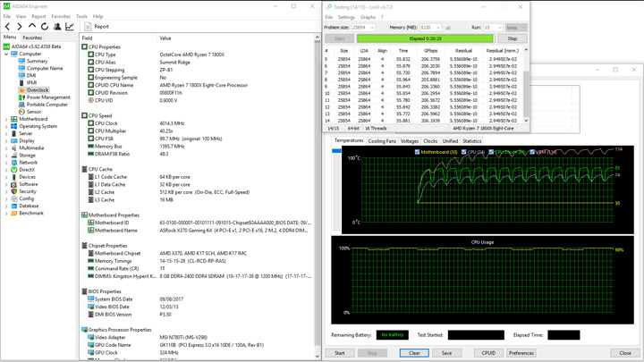Select Summary under Computer in tree
Screen dimensions: 644x362
tap(37, 61)
